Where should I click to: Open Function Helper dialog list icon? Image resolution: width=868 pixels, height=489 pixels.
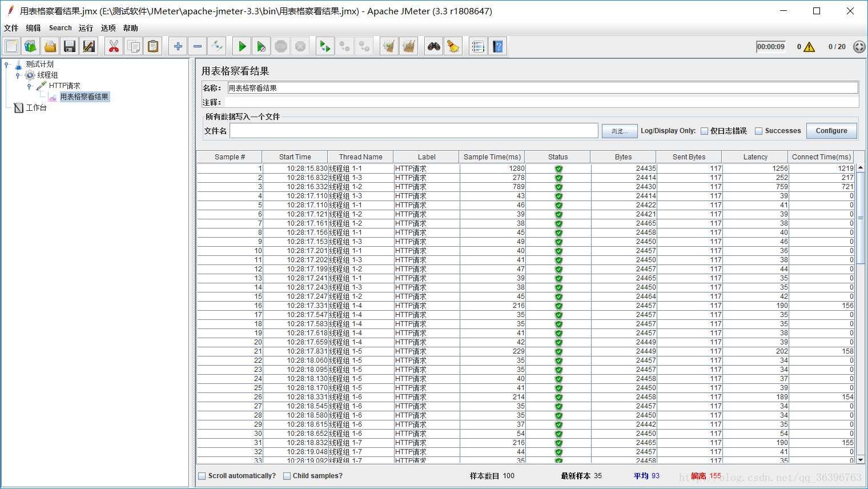[479, 46]
